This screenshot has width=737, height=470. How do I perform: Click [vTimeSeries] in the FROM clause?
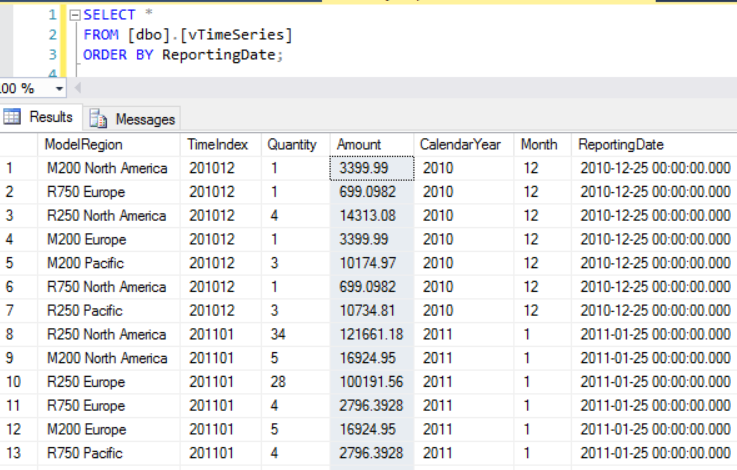click(236, 35)
